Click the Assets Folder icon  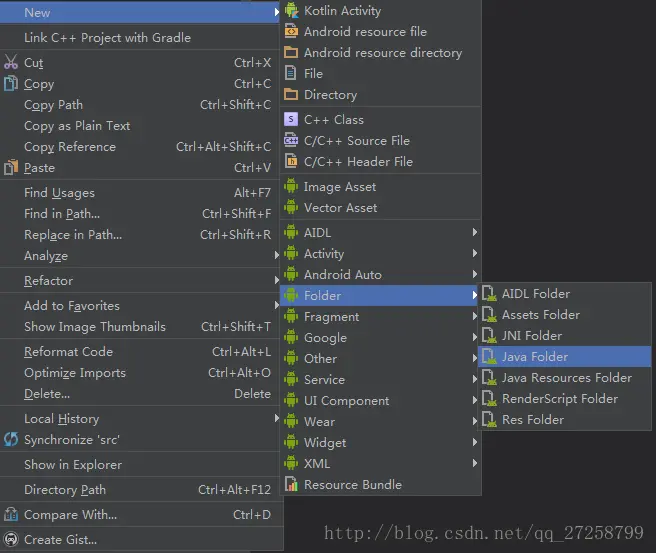489,314
